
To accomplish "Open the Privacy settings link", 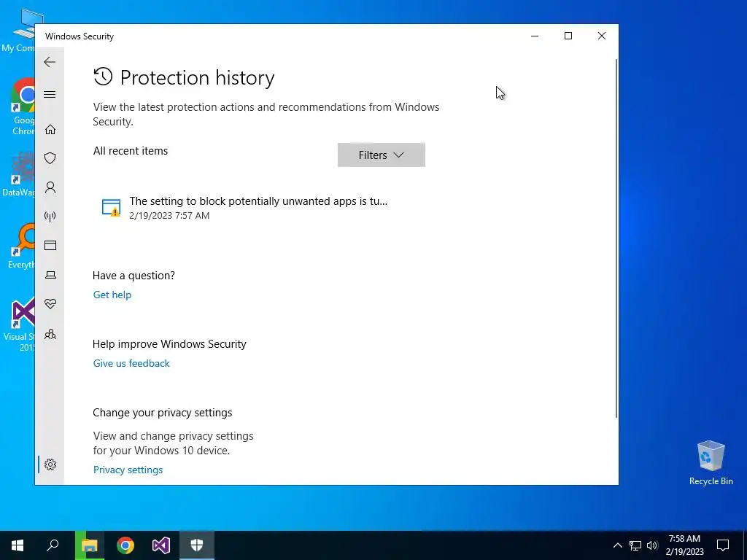I will pos(128,470).
